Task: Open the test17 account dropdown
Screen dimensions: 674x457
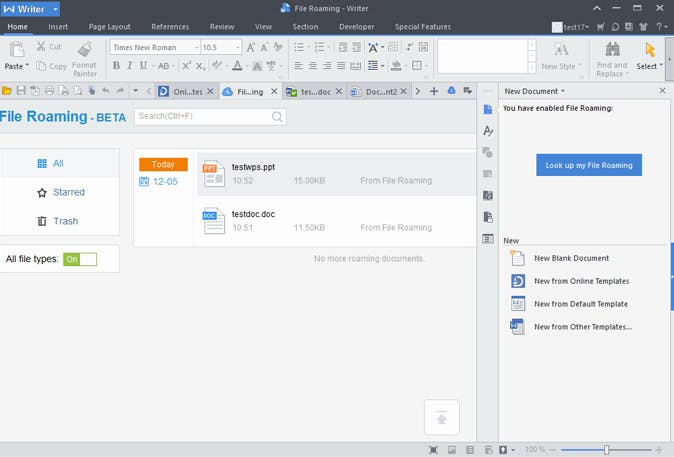Action: pyautogui.click(x=587, y=27)
